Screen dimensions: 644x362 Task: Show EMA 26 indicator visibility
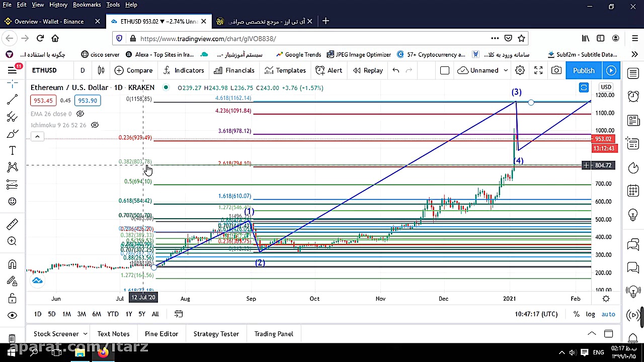point(80,114)
